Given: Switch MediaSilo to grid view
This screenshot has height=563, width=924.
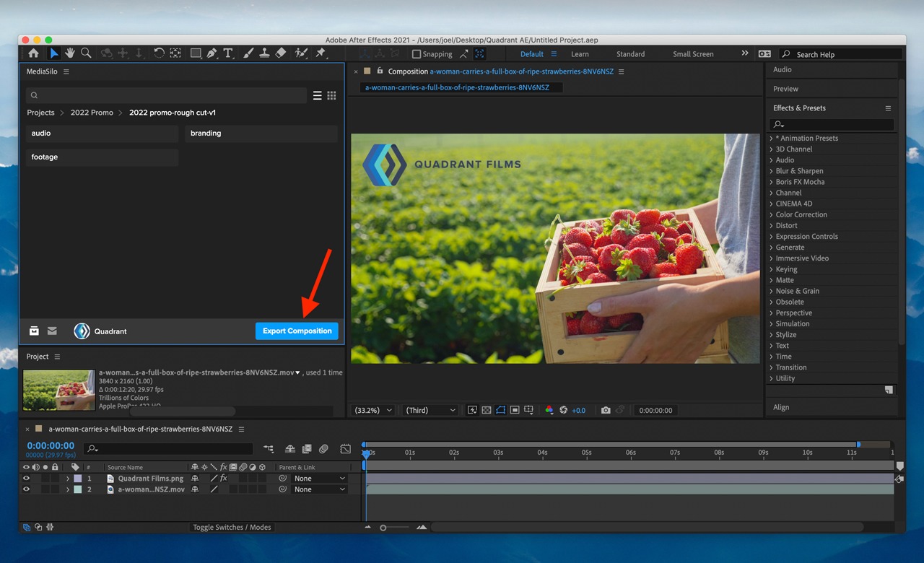Looking at the screenshot, I should pos(332,95).
